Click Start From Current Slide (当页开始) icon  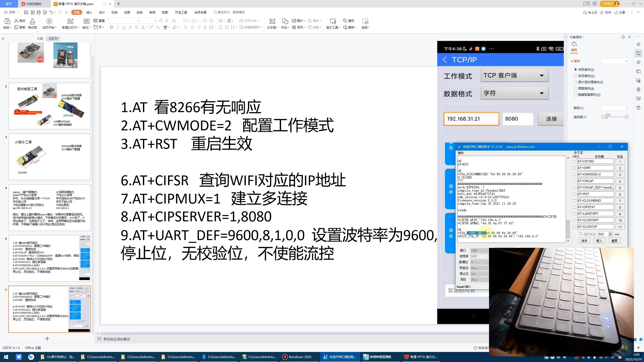click(49, 21)
